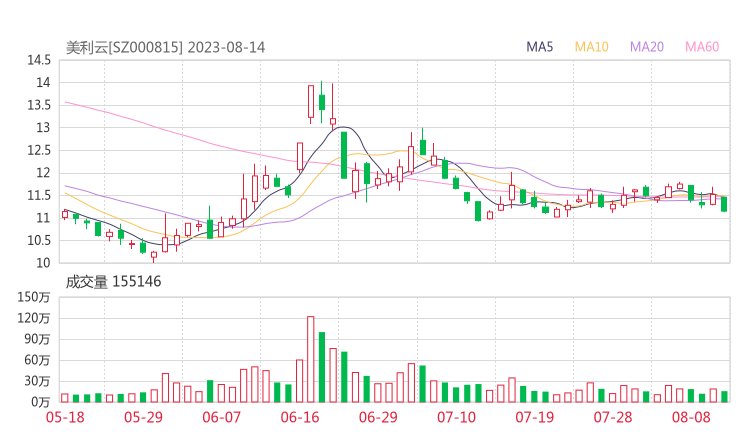Click the last green candlestick on the right
This screenshot has height=440, width=740.
724,204
